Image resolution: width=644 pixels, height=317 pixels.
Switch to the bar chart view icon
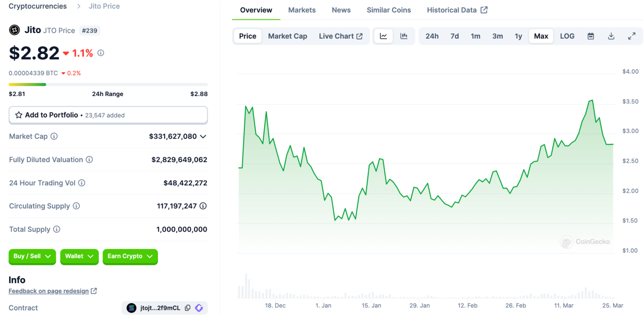click(404, 36)
